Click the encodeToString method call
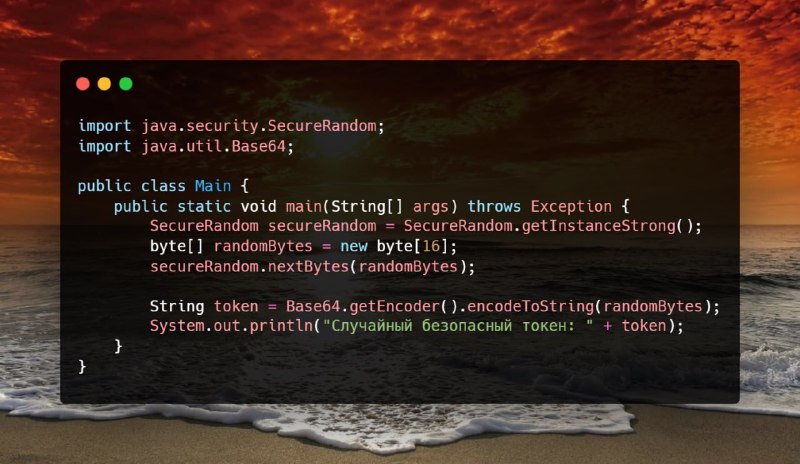The image size is (800, 464). coord(530,306)
